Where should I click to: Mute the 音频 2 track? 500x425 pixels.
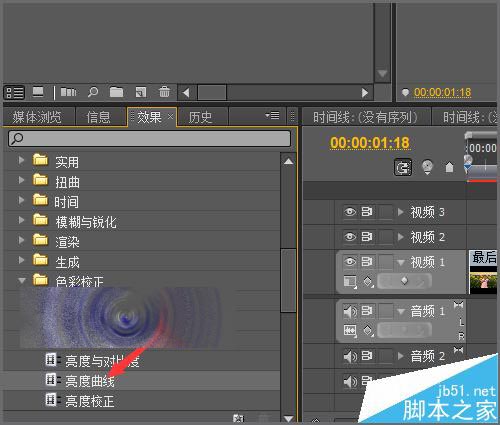click(350, 356)
